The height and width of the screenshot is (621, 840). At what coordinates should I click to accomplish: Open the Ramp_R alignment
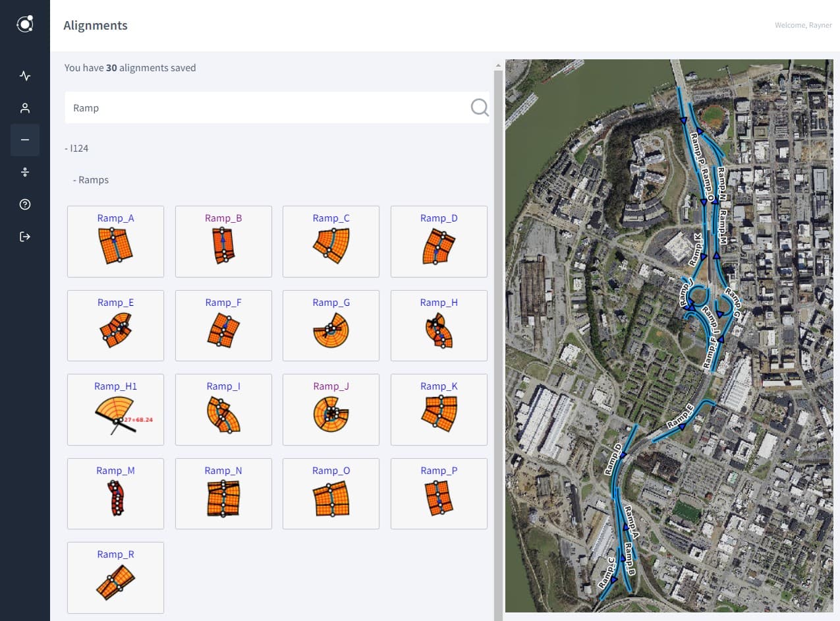115,577
